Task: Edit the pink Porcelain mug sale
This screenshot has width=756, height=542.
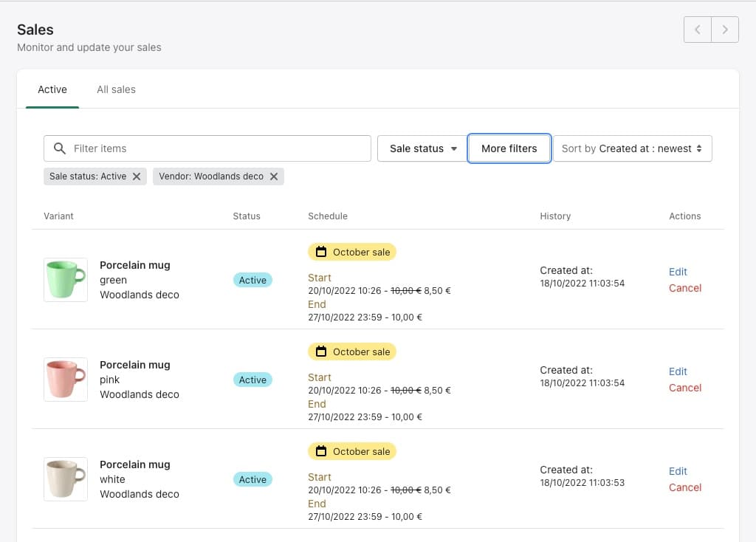Action: (x=678, y=371)
